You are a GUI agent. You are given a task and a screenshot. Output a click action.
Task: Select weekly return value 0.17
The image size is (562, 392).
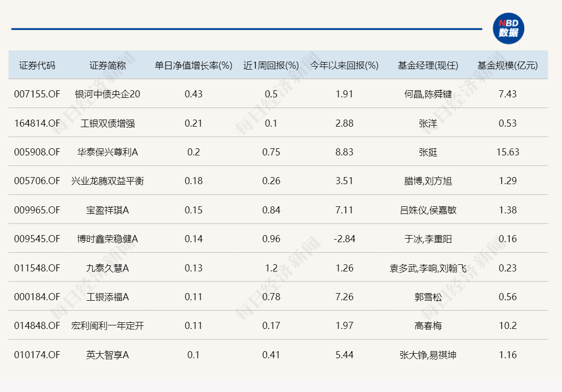(x=271, y=326)
